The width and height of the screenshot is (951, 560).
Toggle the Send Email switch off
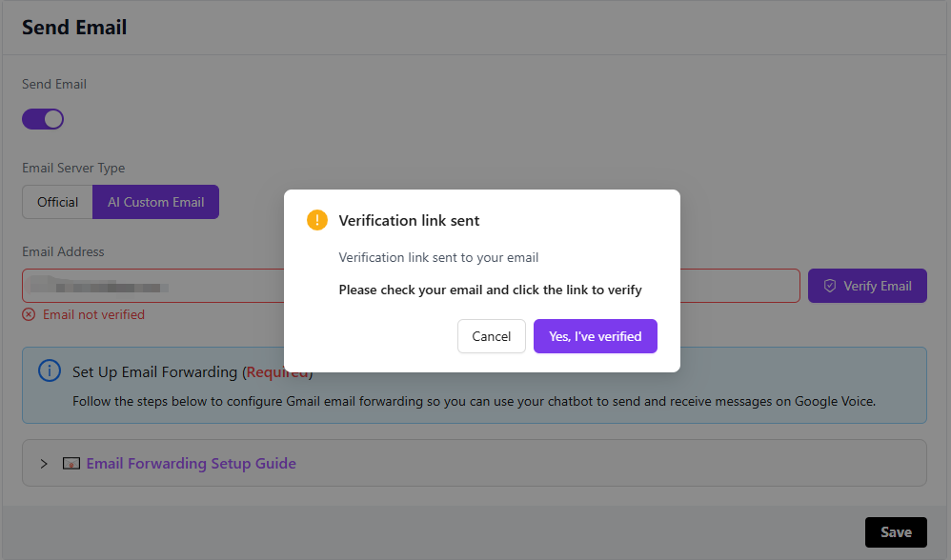[x=43, y=119]
